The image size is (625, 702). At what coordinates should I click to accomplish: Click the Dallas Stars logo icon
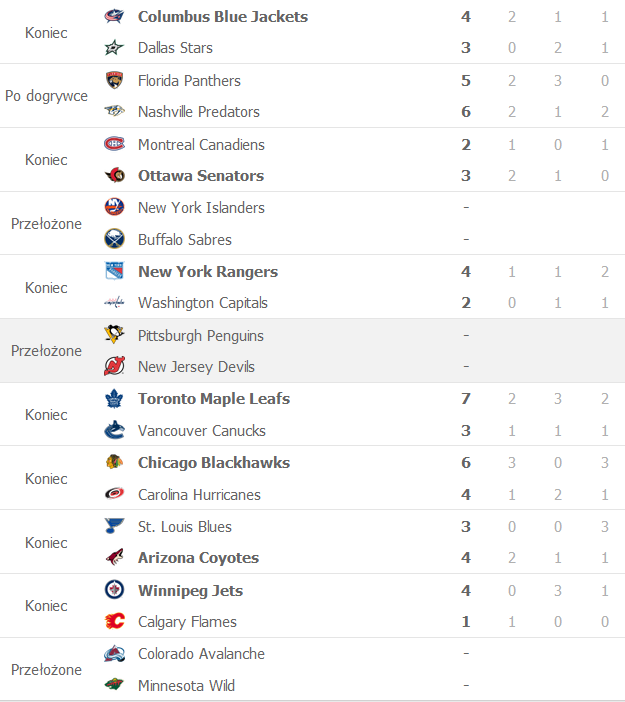(114, 47)
